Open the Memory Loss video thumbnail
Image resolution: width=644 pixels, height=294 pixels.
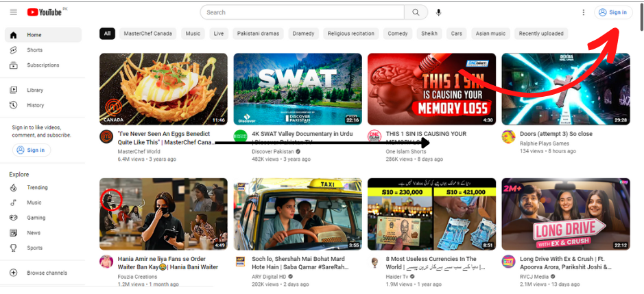pyautogui.click(x=431, y=89)
